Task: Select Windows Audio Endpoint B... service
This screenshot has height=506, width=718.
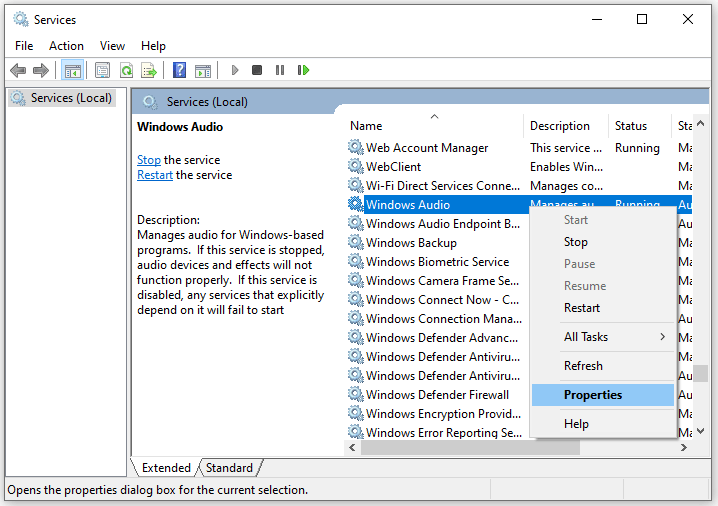Action: click(x=443, y=223)
